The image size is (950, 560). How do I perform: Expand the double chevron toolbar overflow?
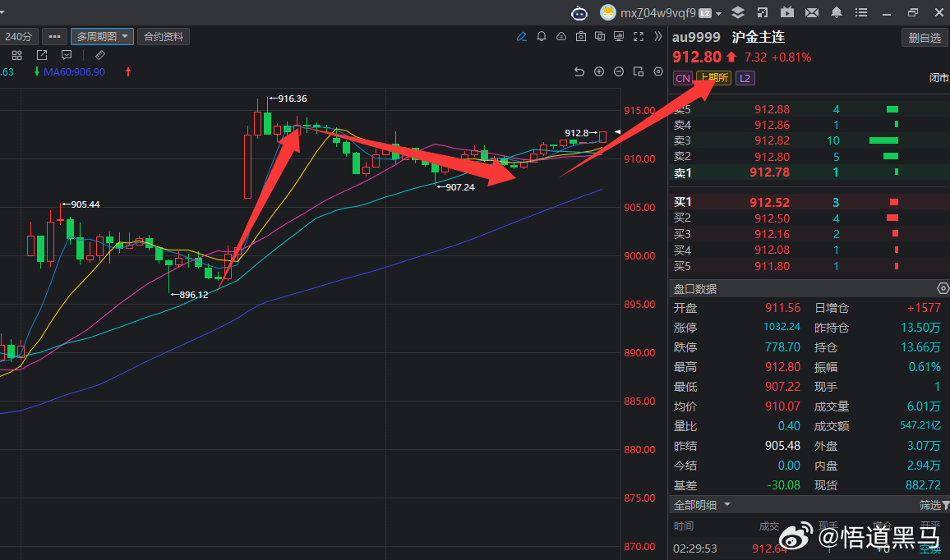click(658, 36)
